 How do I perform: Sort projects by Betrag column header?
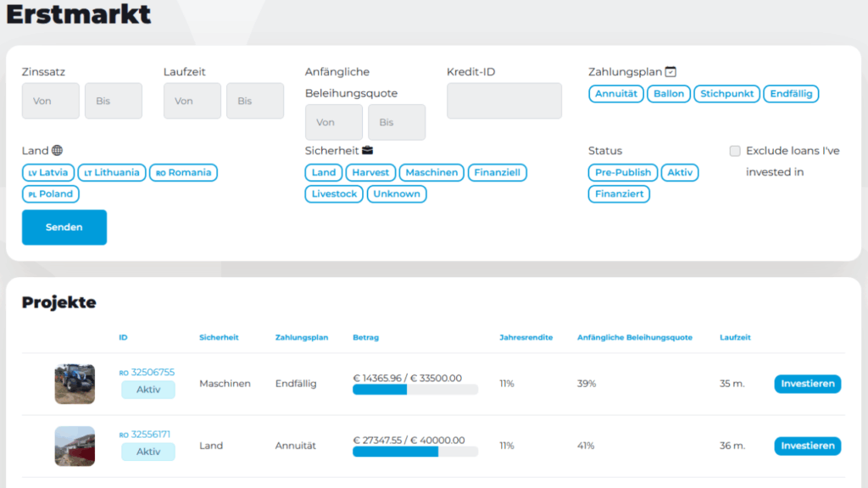pyautogui.click(x=365, y=337)
